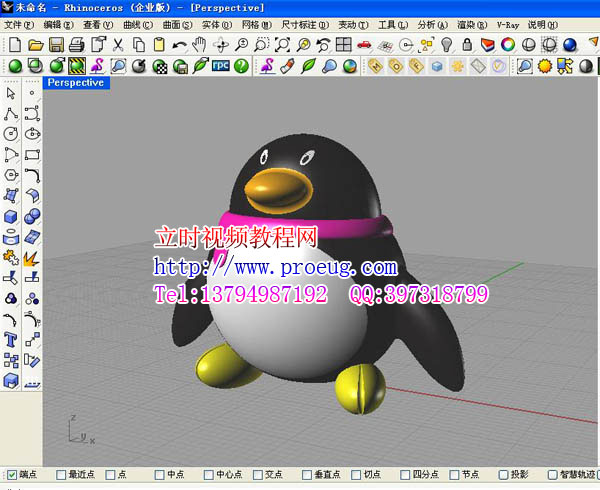
Task: Enable the 投影 checkbox
Action: tap(503, 475)
